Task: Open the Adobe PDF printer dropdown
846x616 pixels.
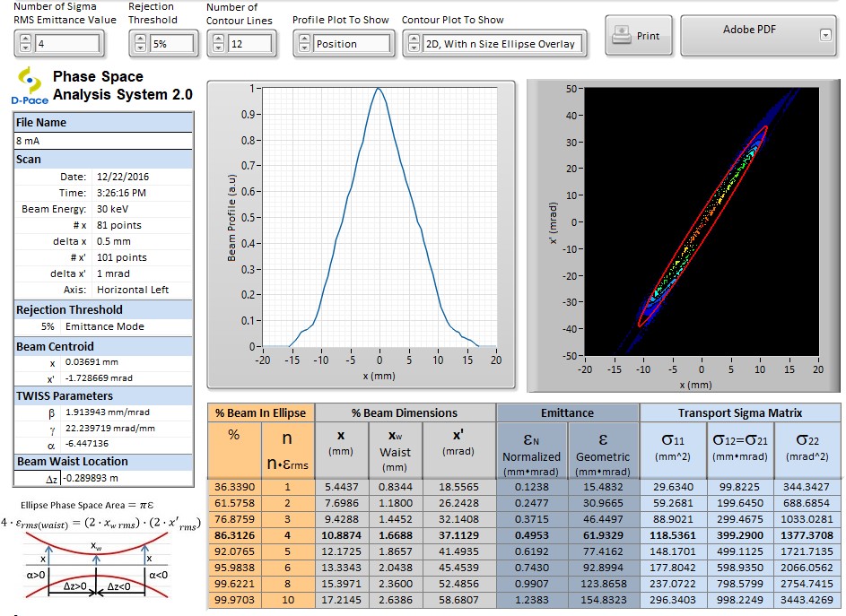Action: [x=824, y=35]
